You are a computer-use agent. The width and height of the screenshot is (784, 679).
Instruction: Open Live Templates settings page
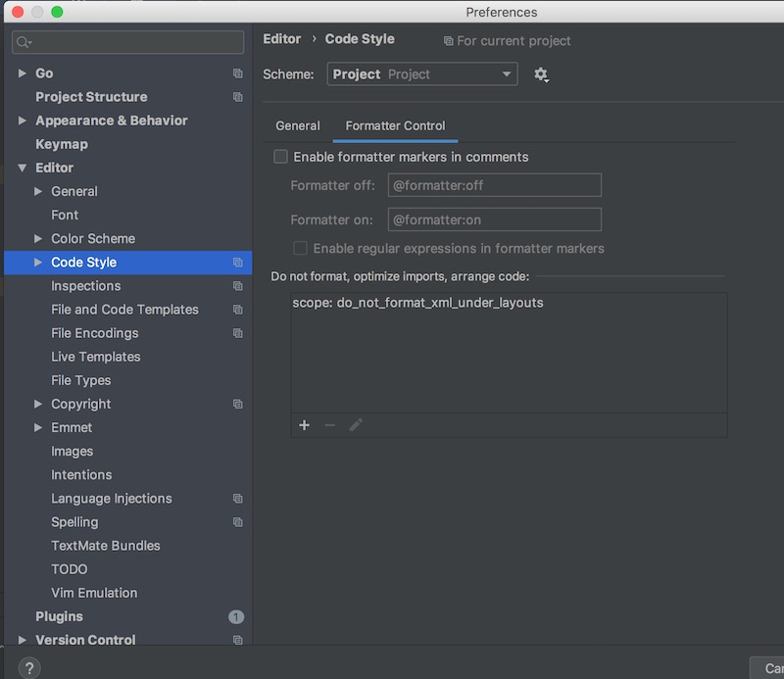(x=95, y=357)
